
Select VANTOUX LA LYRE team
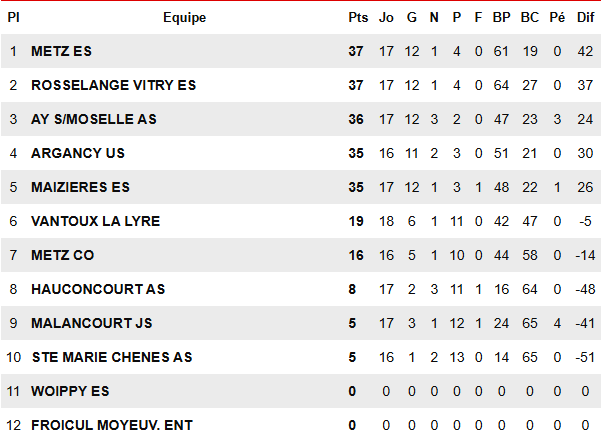click(95, 222)
